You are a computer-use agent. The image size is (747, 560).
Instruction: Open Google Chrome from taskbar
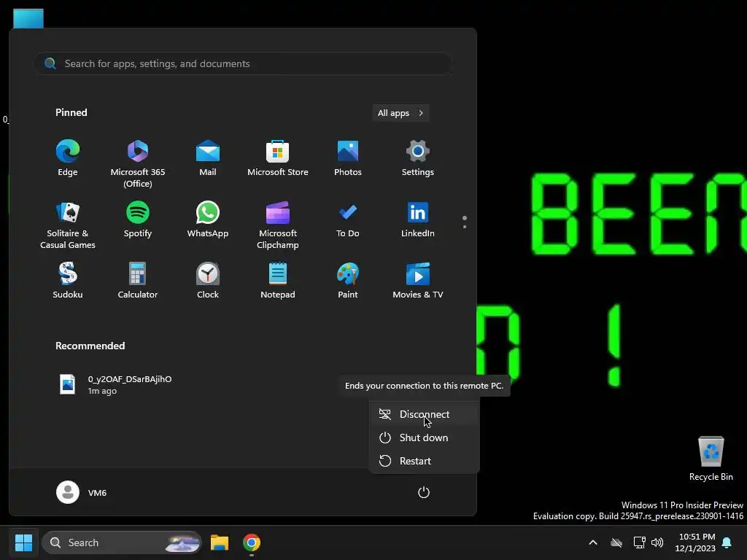252,542
